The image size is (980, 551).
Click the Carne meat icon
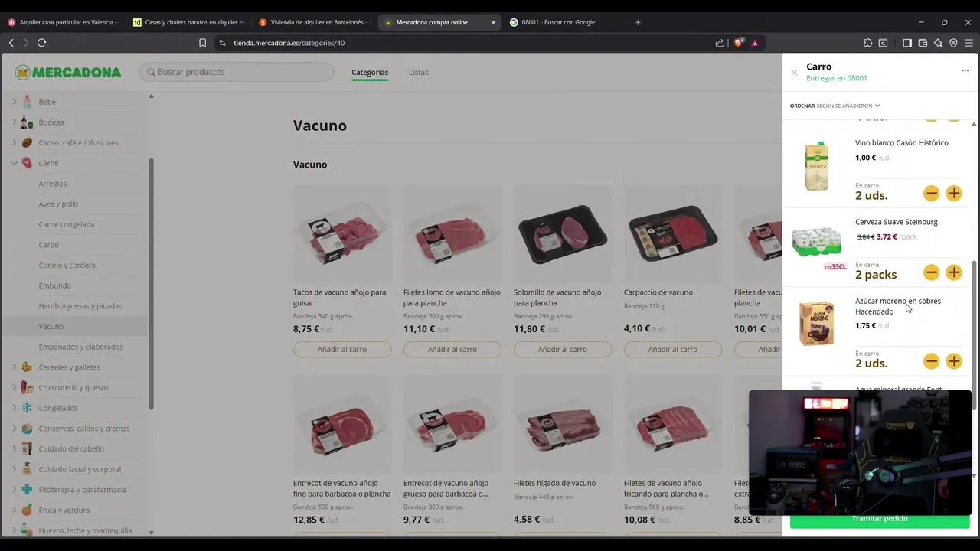(28, 163)
